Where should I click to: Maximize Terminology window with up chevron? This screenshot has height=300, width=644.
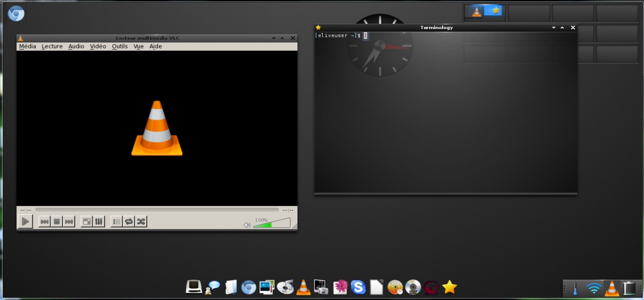(562, 28)
